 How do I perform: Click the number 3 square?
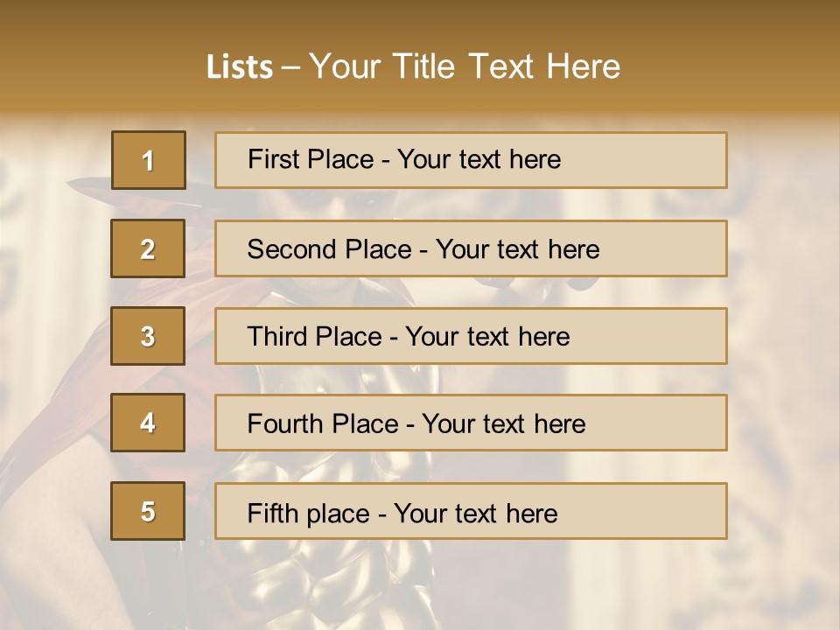pyautogui.click(x=148, y=336)
